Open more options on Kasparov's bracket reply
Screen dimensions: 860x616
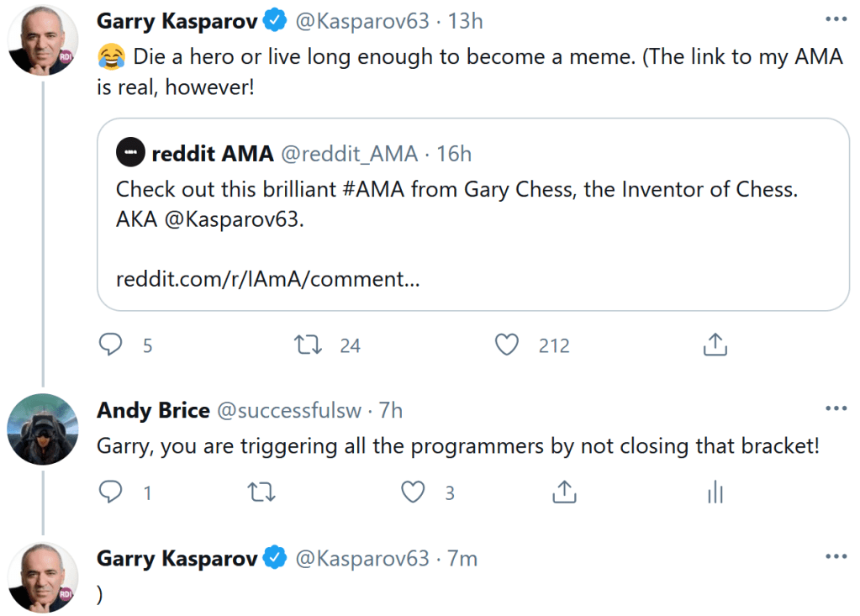coord(836,557)
